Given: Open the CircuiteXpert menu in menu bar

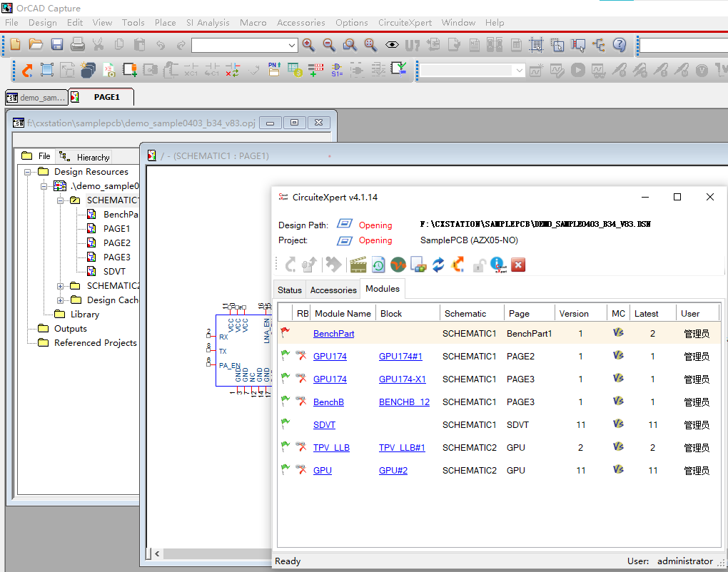Looking at the screenshot, I should 405,22.
